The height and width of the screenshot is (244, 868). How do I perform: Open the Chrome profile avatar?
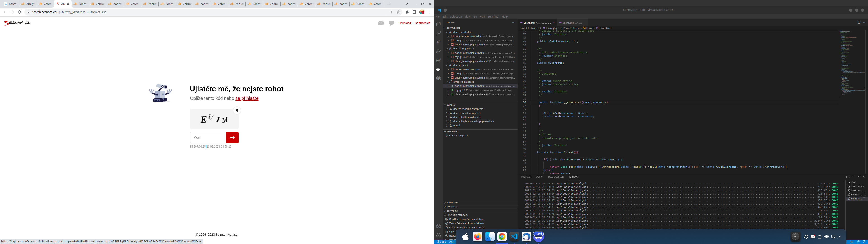(x=422, y=12)
